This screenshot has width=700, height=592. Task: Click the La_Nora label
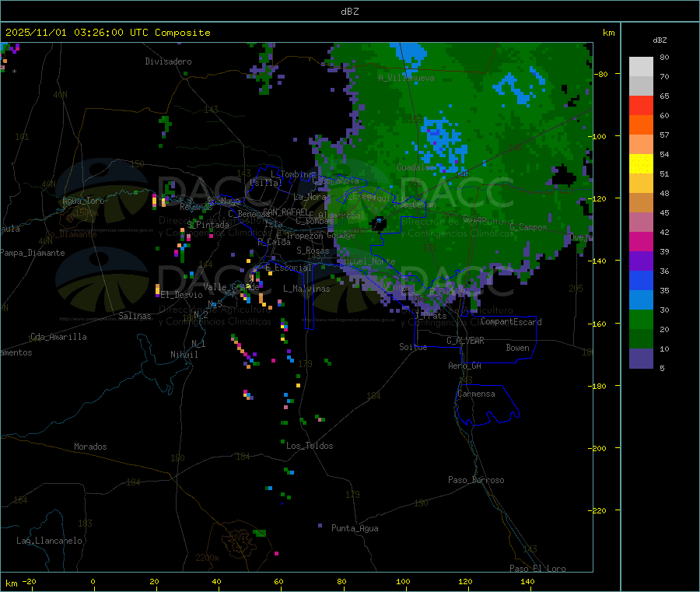click(310, 197)
